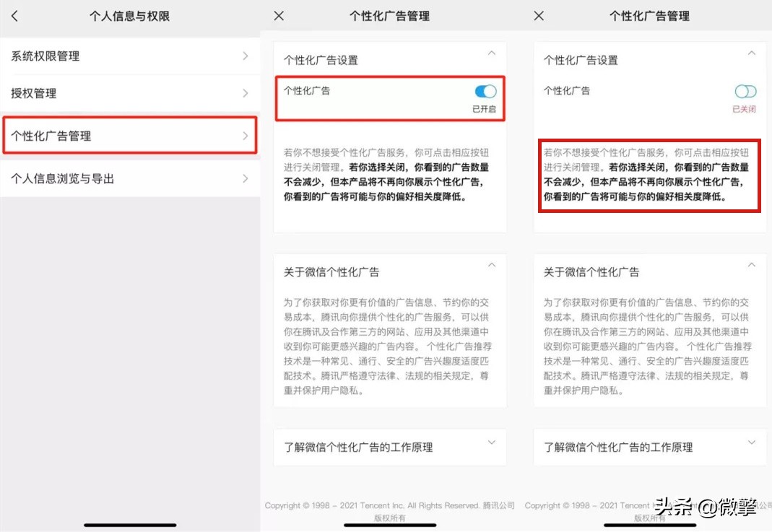Close the right 个性化广告管理 page
772x532 pixels.
click(539, 16)
